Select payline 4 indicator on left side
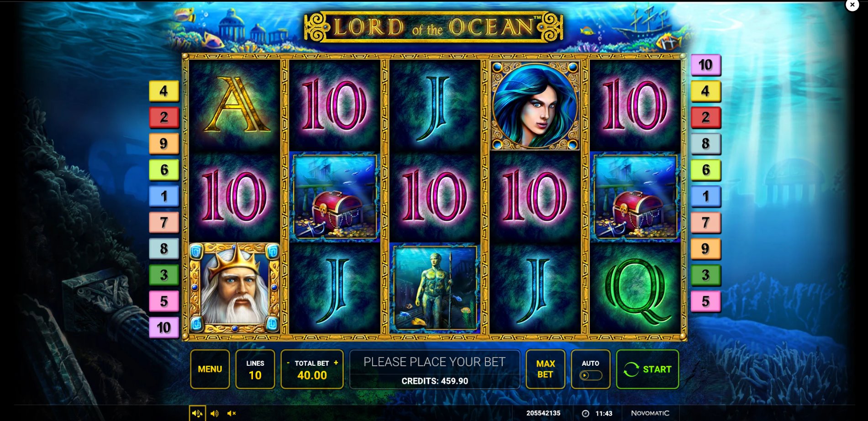868x421 pixels. [x=163, y=91]
